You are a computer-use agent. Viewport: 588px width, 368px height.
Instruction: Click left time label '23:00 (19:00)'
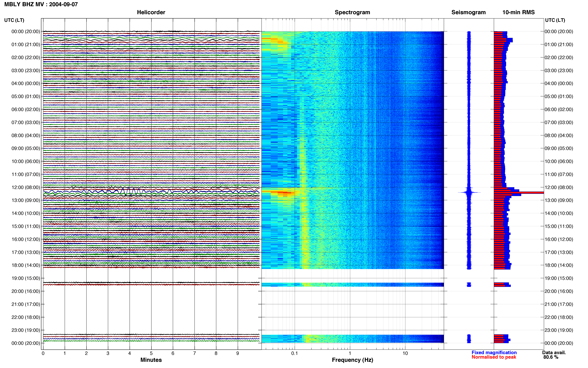(x=26, y=330)
